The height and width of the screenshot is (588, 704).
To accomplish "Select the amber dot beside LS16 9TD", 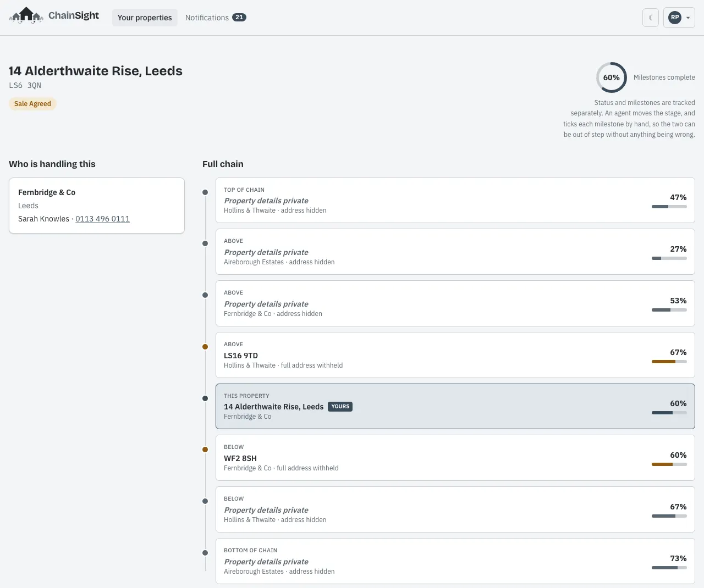I will click(x=205, y=347).
